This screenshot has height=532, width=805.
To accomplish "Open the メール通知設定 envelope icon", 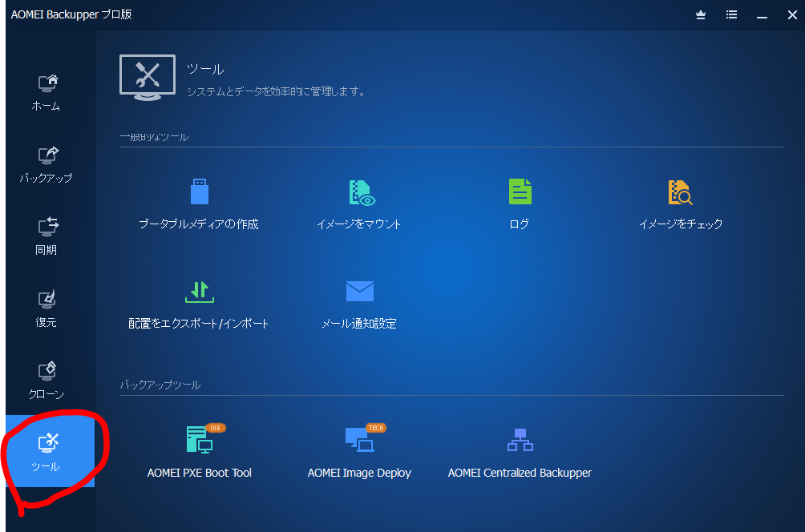I will (x=359, y=291).
